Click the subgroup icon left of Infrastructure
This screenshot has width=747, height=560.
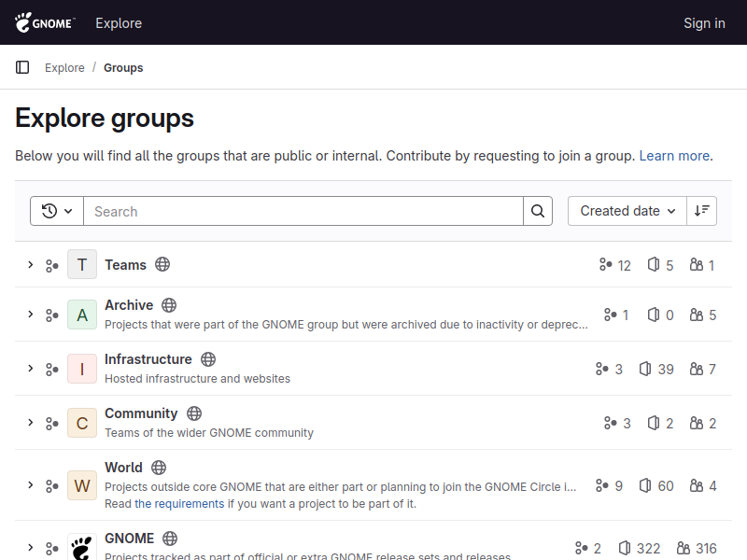click(x=52, y=370)
